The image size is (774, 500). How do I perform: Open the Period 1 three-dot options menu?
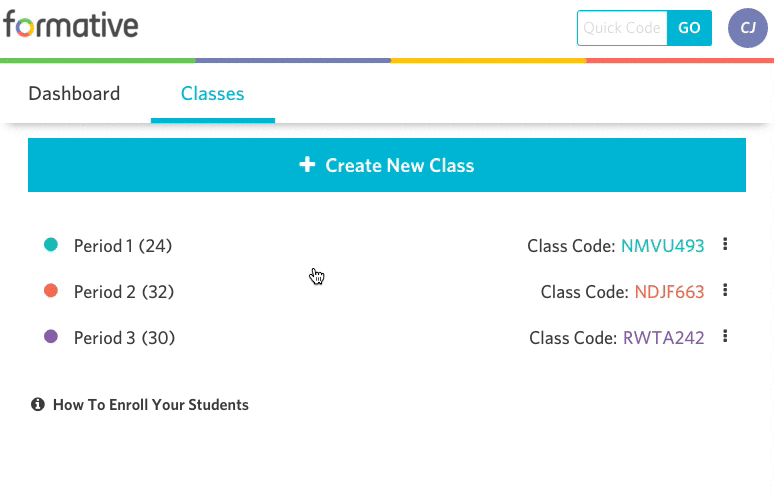point(725,244)
